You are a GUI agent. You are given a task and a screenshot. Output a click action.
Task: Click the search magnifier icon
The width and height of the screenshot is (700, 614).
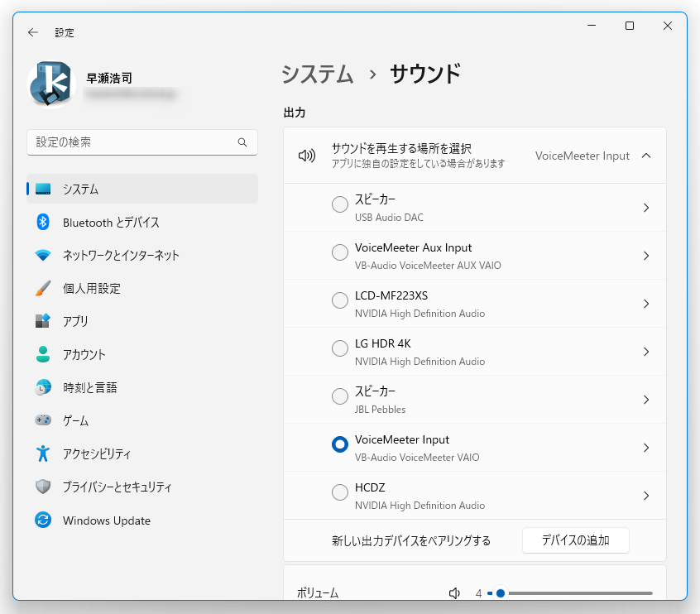[242, 142]
